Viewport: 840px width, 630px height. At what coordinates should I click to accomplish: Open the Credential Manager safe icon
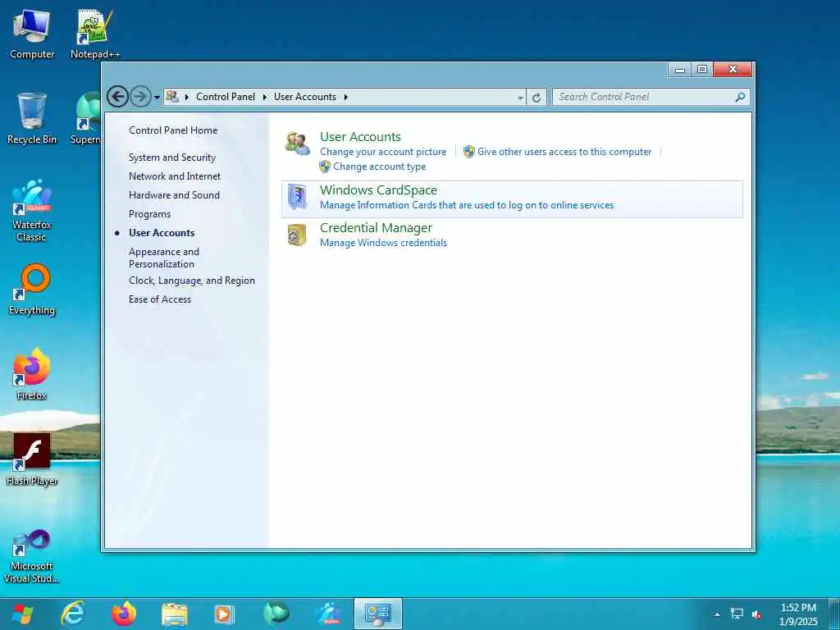pos(297,235)
